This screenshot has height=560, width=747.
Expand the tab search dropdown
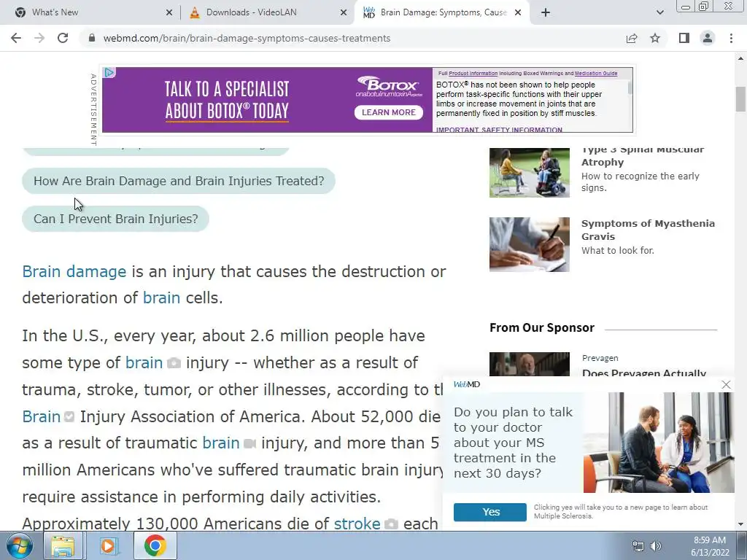click(659, 12)
